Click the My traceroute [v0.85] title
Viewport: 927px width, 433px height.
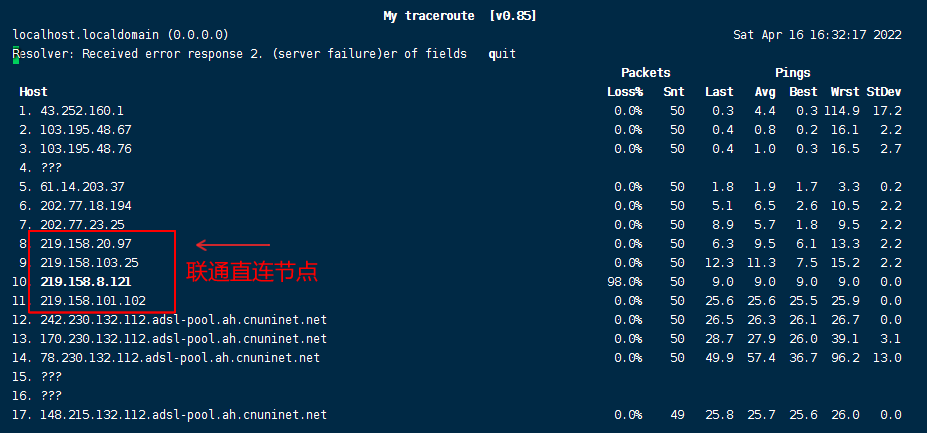[x=460, y=16]
